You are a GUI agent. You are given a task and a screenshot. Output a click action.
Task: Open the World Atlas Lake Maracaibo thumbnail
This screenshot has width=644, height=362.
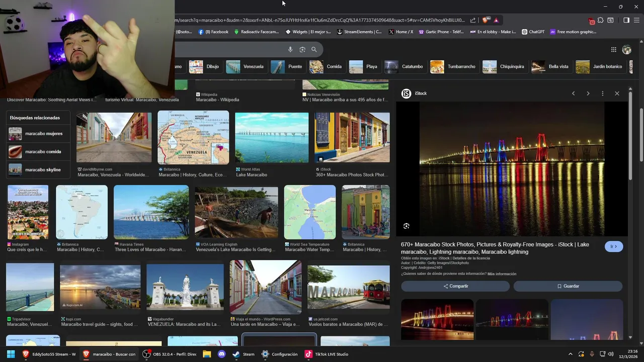pyautogui.click(x=272, y=138)
